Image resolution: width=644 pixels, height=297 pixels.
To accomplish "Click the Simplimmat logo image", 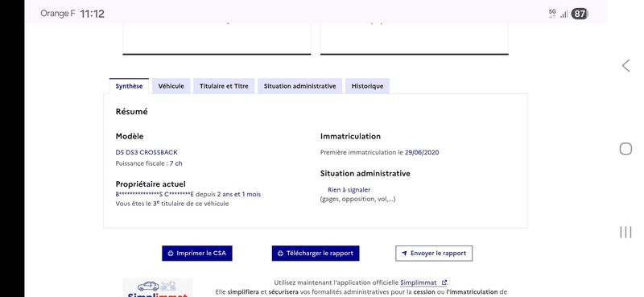I will tap(158, 287).
